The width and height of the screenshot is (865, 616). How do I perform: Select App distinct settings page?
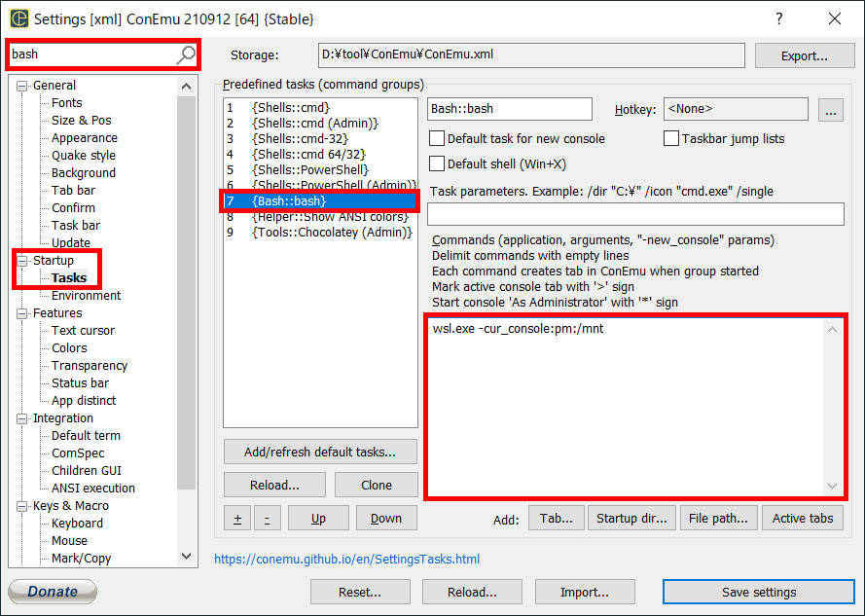pos(84,401)
